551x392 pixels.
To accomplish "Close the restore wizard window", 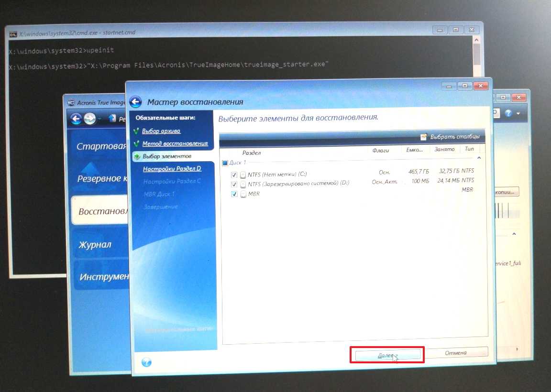I will coord(481,86).
